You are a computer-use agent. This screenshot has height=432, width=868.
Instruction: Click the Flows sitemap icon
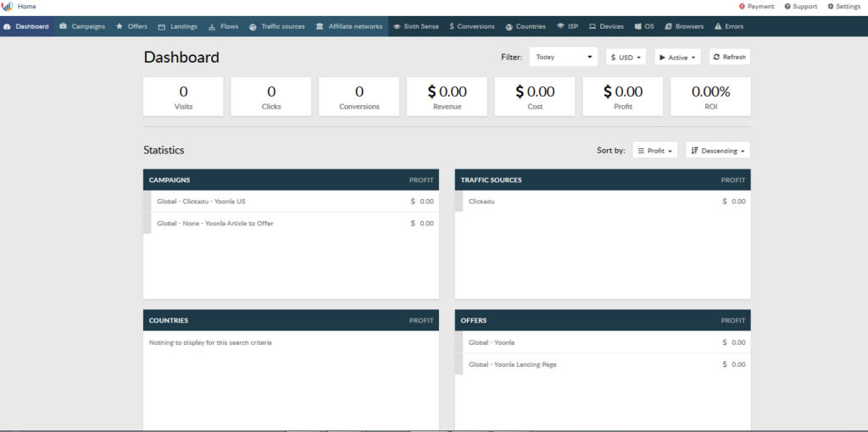click(212, 26)
